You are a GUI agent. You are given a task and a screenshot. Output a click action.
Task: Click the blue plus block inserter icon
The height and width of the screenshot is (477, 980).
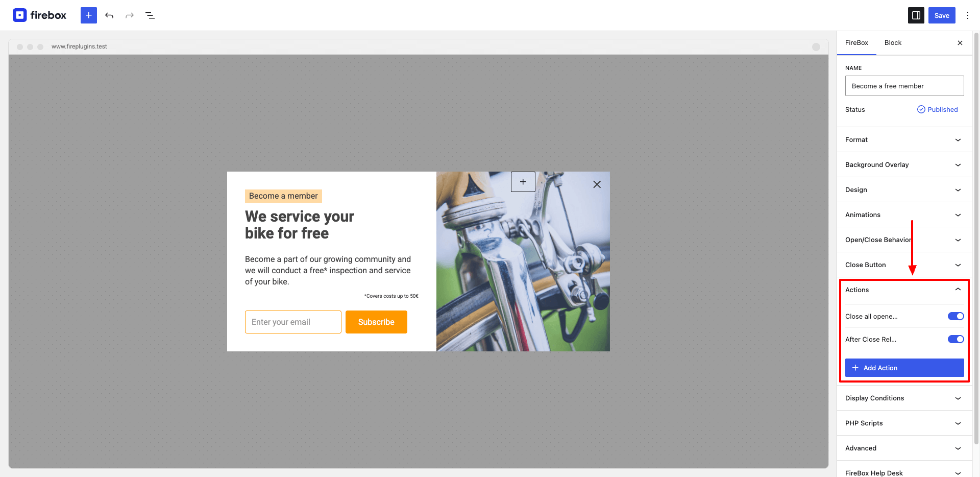(x=89, y=15)
